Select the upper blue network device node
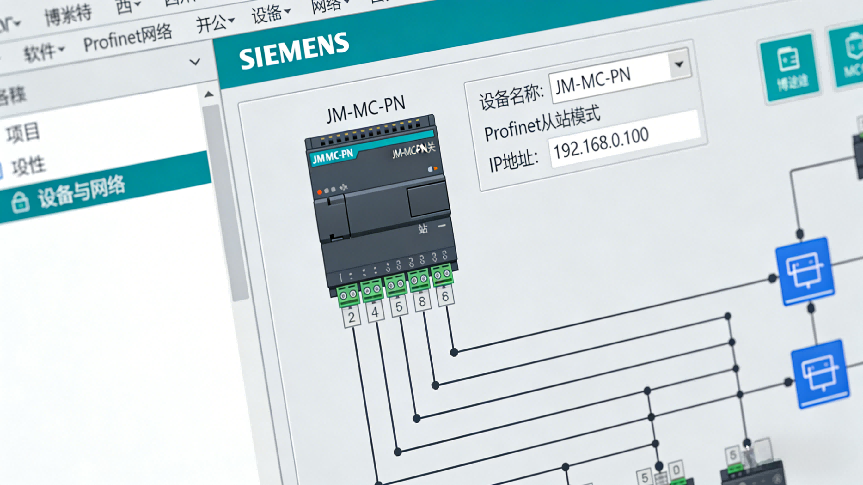The image size is (863, 485). (x=804, y=271)
